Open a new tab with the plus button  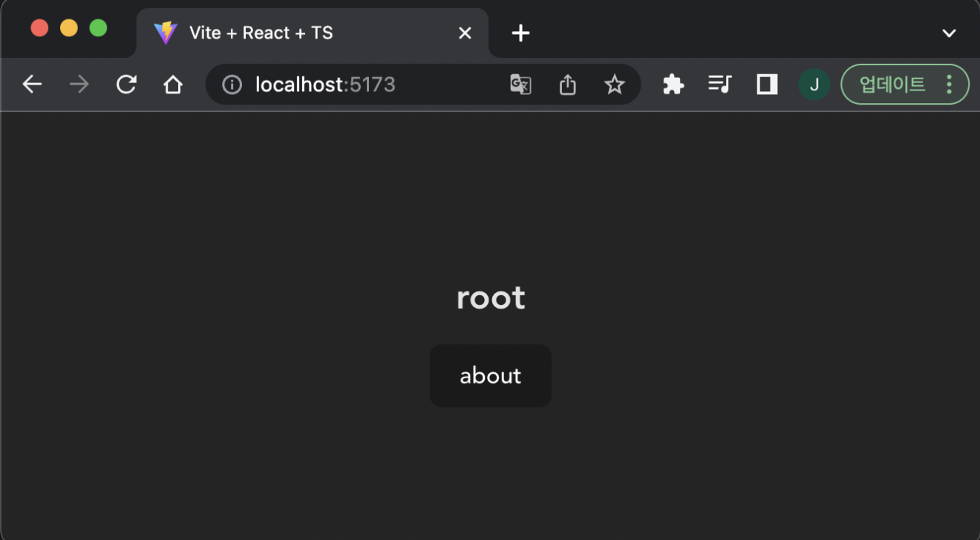(520, 33)
